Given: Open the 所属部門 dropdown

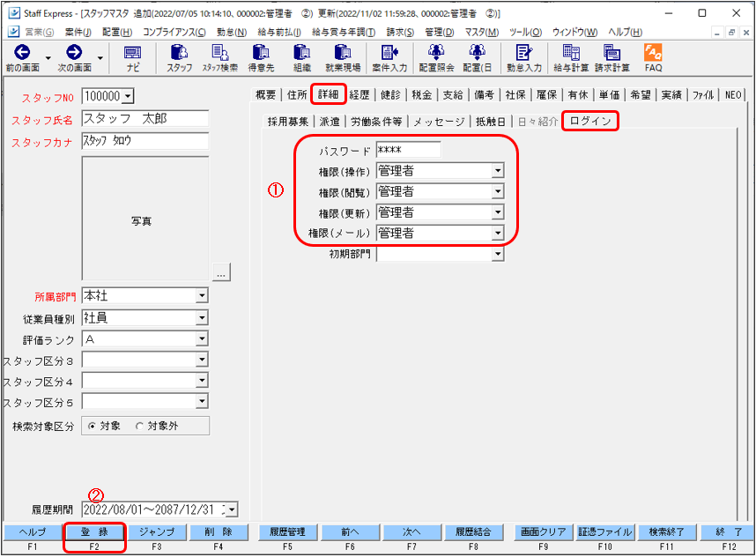Looking at the screenshot, I should click(x=202, y=295).
